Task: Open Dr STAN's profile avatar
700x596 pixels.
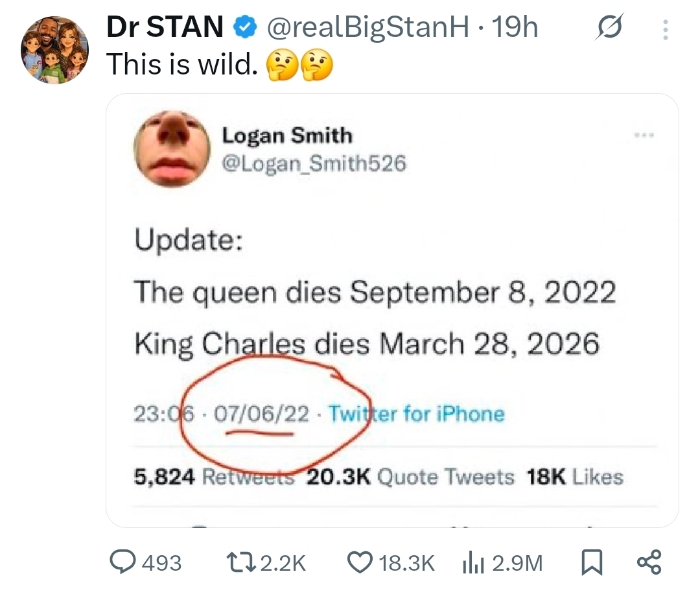Action: pyautogui.click(x=54, y=50)
